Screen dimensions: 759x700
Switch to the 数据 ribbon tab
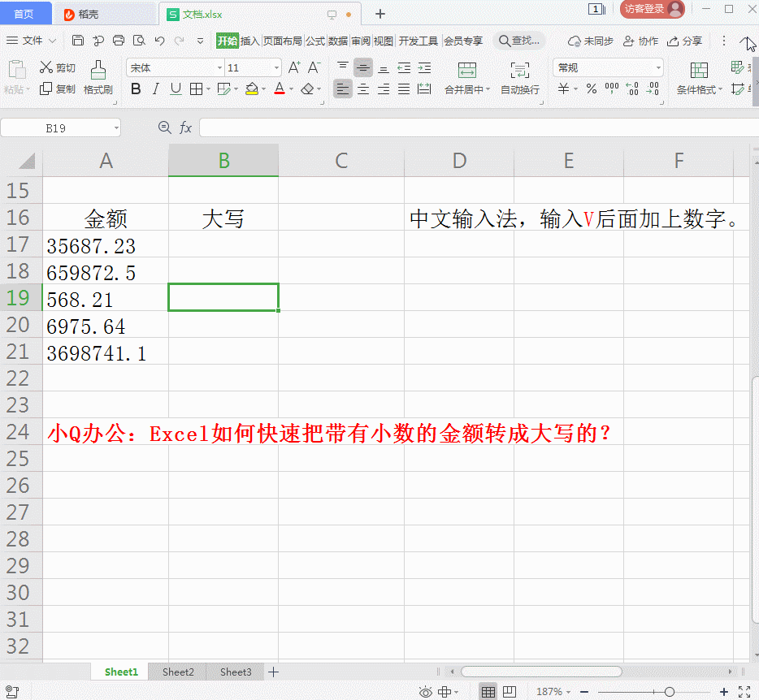pos(338,41)
